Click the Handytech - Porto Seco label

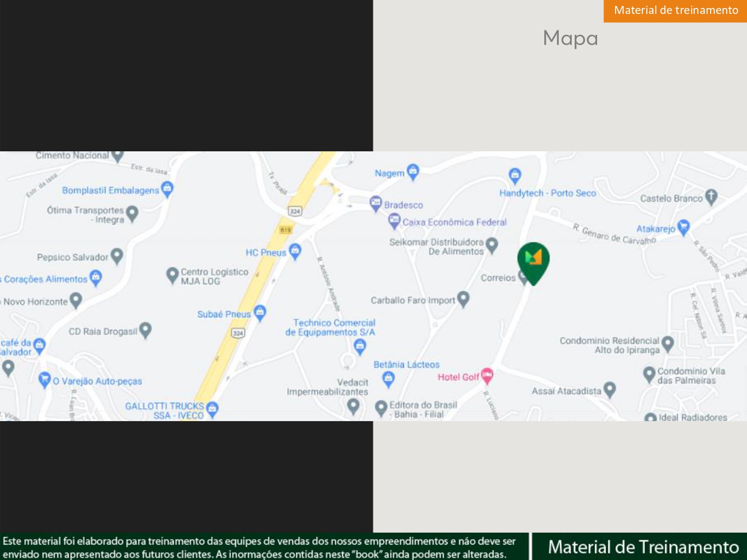pos(547,193)
